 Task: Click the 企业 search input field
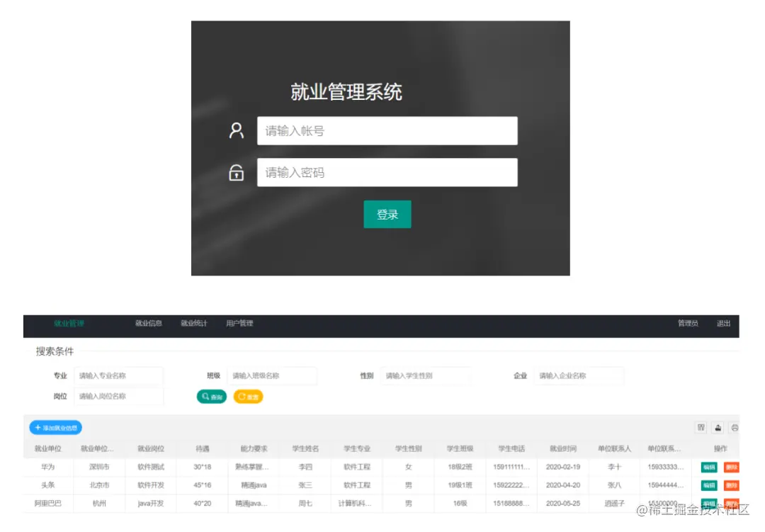point(579,375)
